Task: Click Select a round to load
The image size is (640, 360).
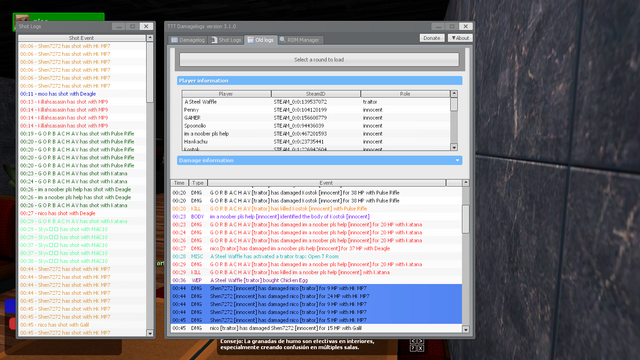Action: pos(319,60)
